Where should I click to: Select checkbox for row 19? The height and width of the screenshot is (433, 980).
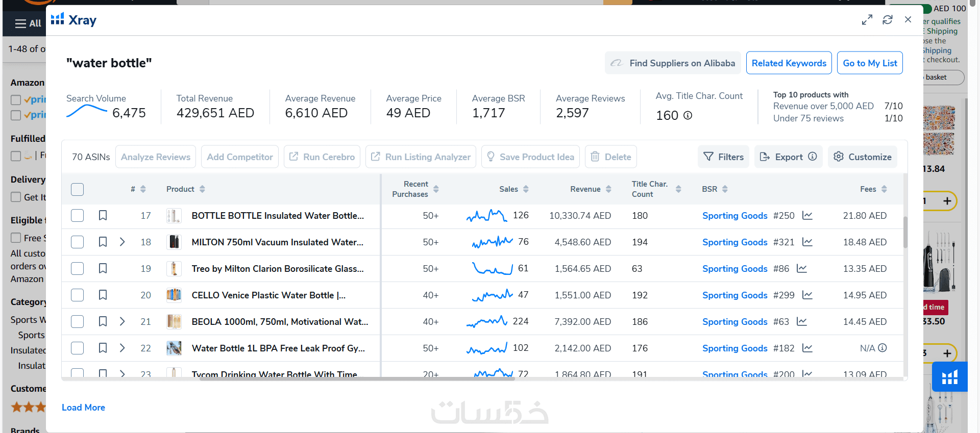(x=78, y=268)
